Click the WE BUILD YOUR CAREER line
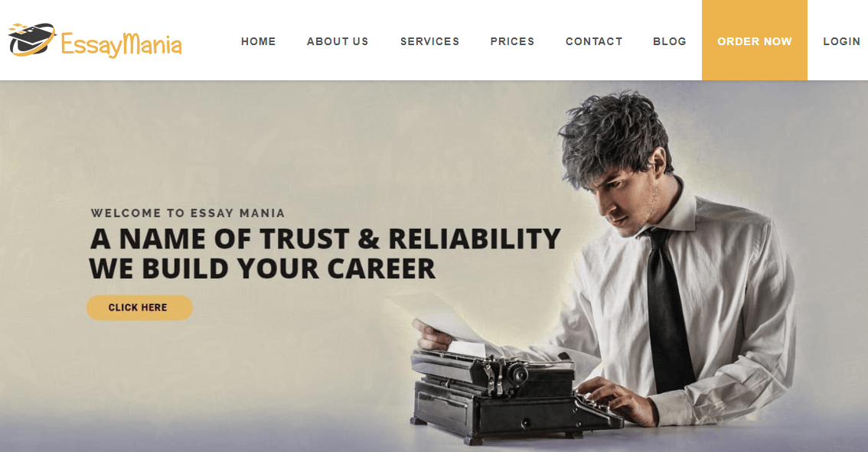 [263, 269]
